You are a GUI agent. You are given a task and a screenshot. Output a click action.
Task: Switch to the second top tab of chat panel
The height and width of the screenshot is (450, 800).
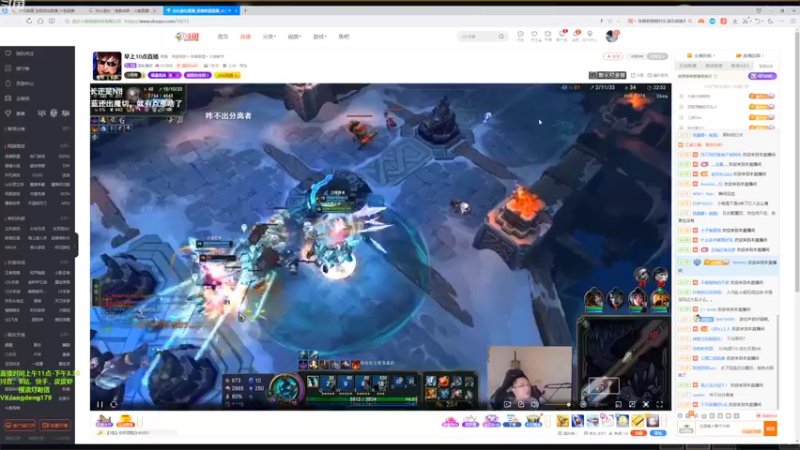[749, 56]
